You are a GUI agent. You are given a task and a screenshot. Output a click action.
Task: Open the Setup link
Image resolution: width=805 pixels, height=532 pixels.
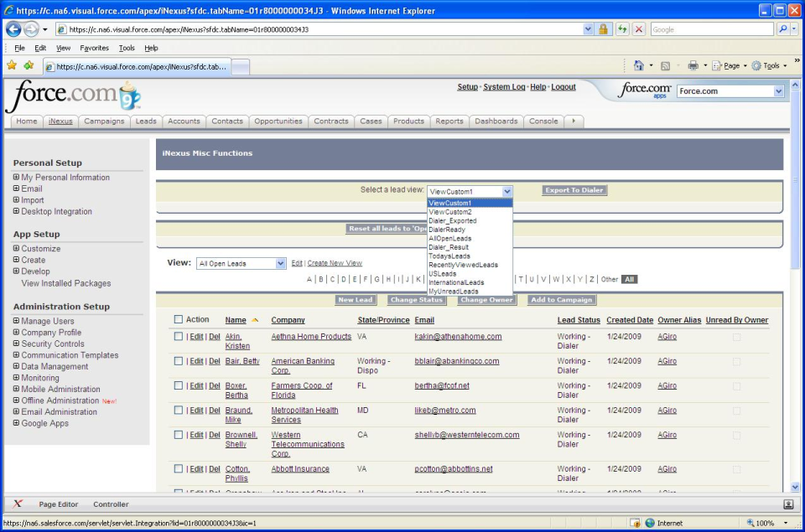[467, 86]
